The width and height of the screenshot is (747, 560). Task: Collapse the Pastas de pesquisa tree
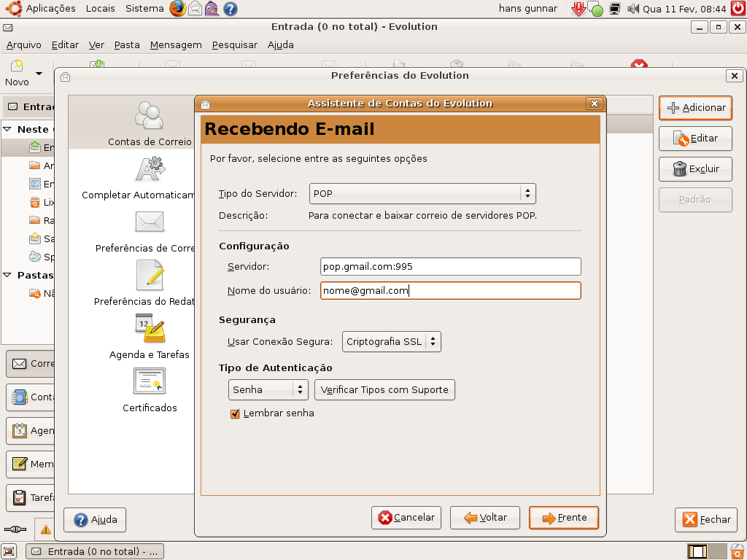coord(7,275)
